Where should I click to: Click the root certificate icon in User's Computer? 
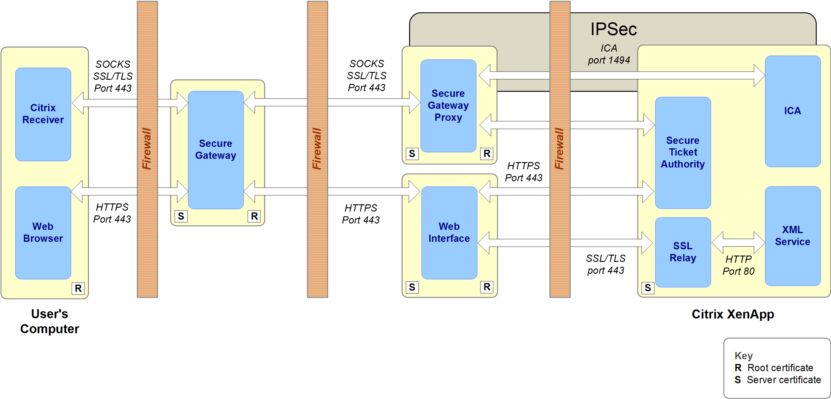78,288
